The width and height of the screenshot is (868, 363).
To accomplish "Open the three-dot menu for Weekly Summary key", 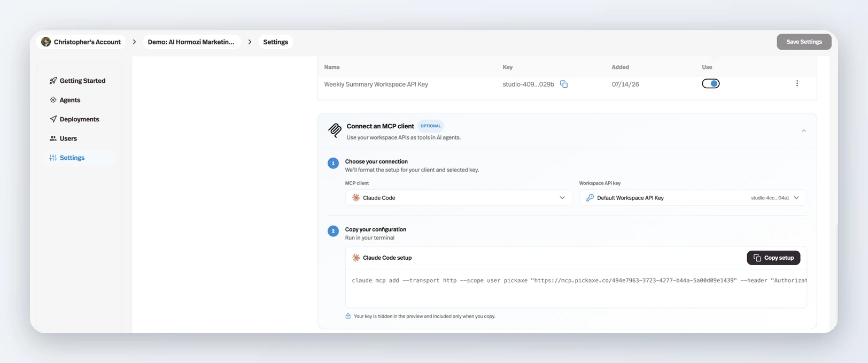I will (x=797, y=83).
